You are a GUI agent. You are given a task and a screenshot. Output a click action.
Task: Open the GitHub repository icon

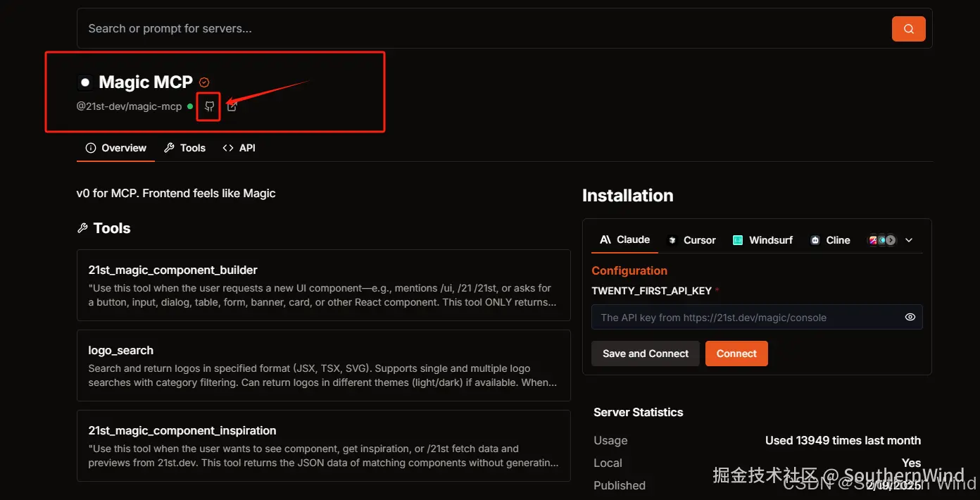pos(209,106)
